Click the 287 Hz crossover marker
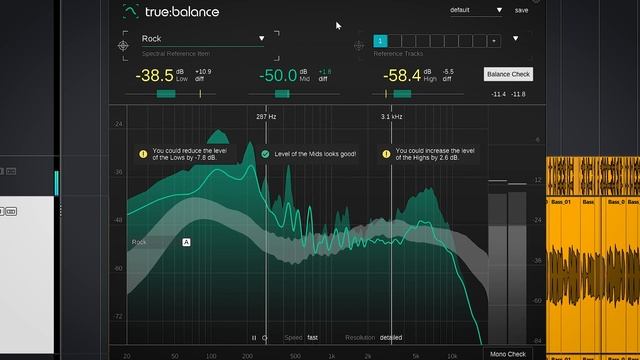 tap(266, 117)
